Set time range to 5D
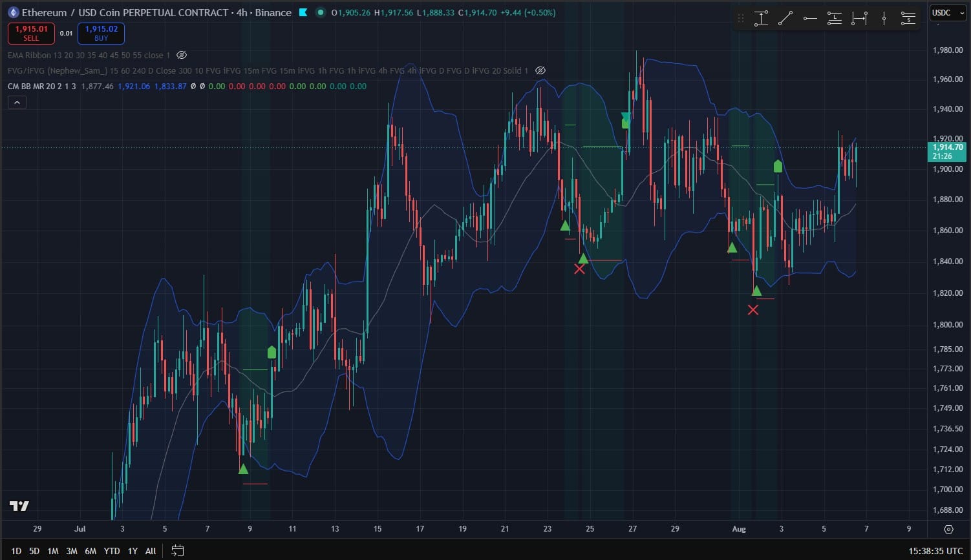This screenshot has width=971, height=560. click(34, 551)
